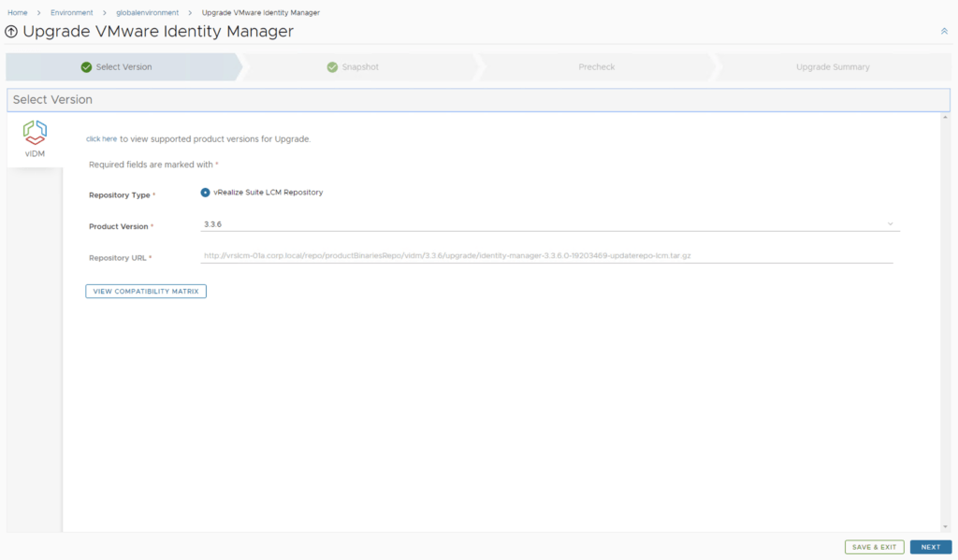
Task: Open the Precheck wizard step
Action: pos(597,67)
